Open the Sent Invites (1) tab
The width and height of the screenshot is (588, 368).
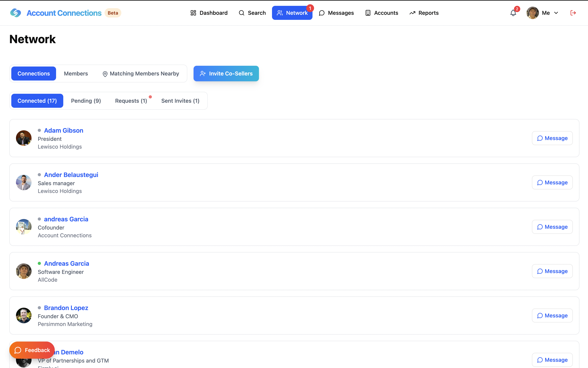point(180,101)
